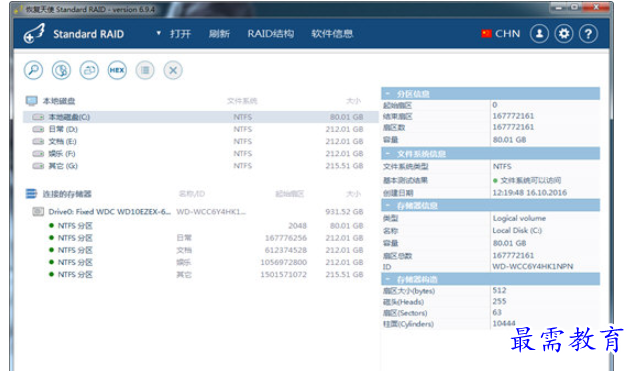
Task: Open the HEX viewer tool
Action: (x=117, y=70)
